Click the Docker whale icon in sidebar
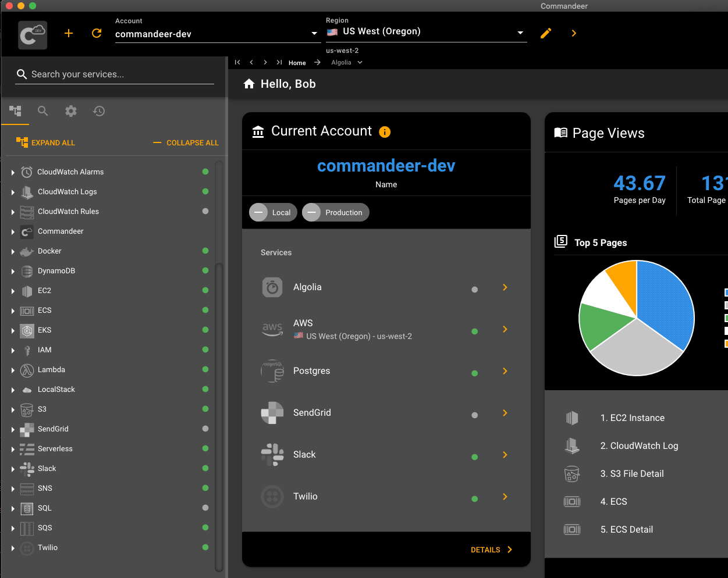 pos(27,251)
